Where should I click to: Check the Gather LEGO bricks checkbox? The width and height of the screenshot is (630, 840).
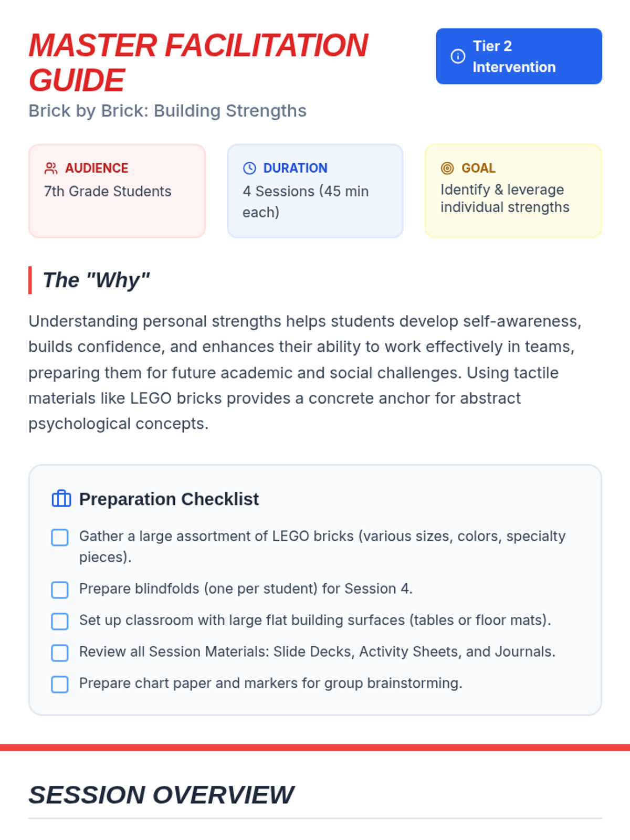(x=60, y=538)
